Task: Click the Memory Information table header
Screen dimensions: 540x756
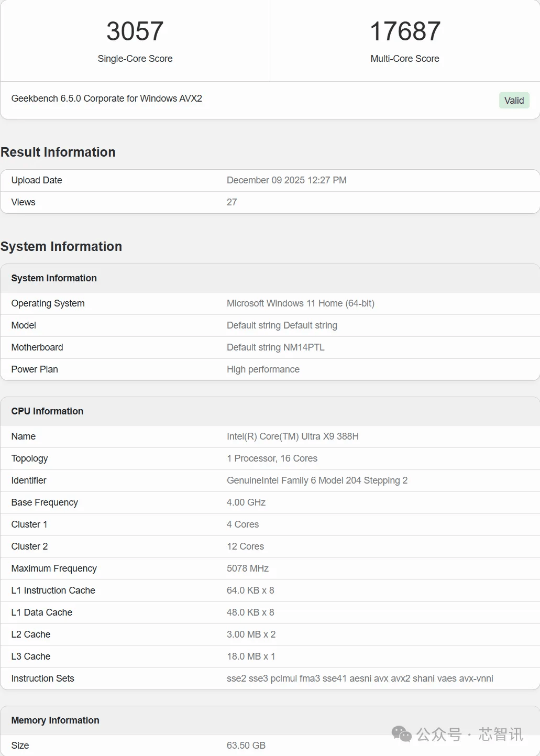Action: coord(55,720)
